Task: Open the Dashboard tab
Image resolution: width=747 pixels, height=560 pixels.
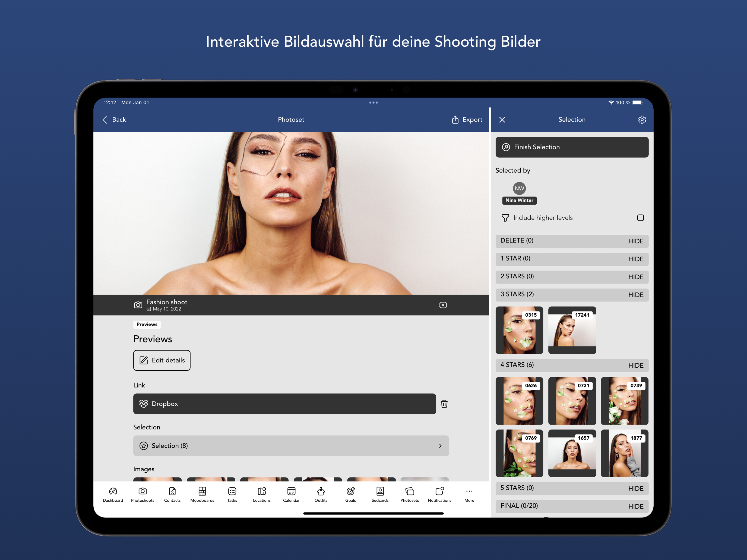Action: pos(113,495)
